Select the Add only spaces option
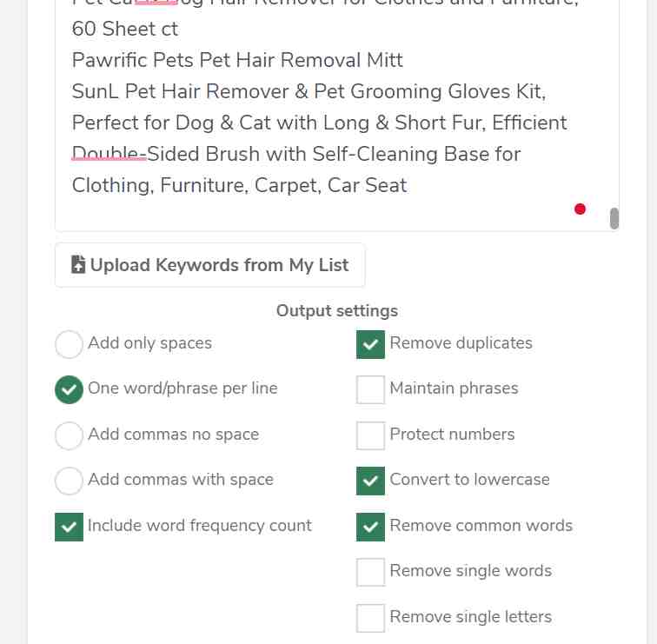Image resolution: width=657 pixels, height=644 pixels. (x=69, y=344)
